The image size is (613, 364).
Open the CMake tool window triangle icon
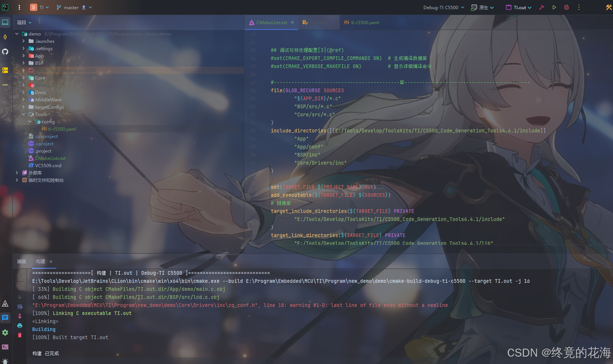[x=5, y=303]
